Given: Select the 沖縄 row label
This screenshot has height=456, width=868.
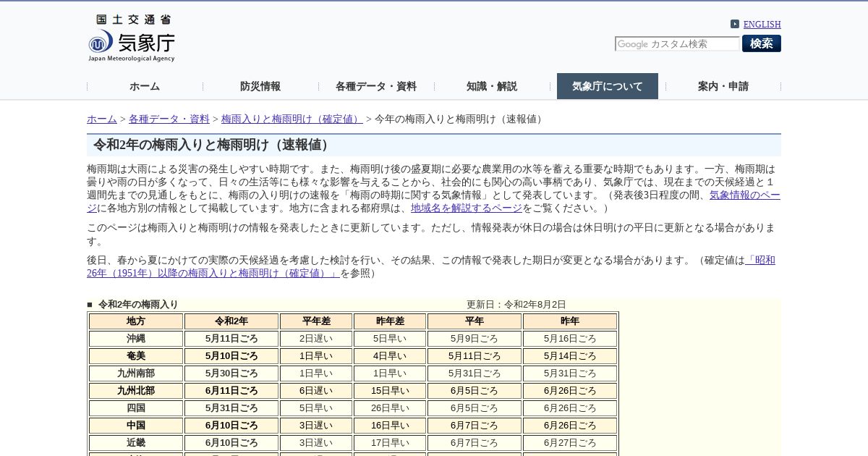Looking at the screenshot, I should pos(136,339).
